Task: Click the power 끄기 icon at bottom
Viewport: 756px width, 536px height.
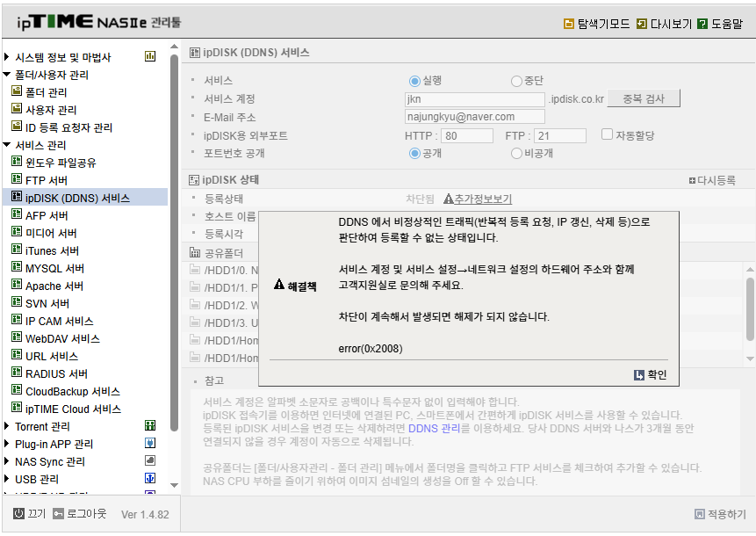Action: [18, 513]
